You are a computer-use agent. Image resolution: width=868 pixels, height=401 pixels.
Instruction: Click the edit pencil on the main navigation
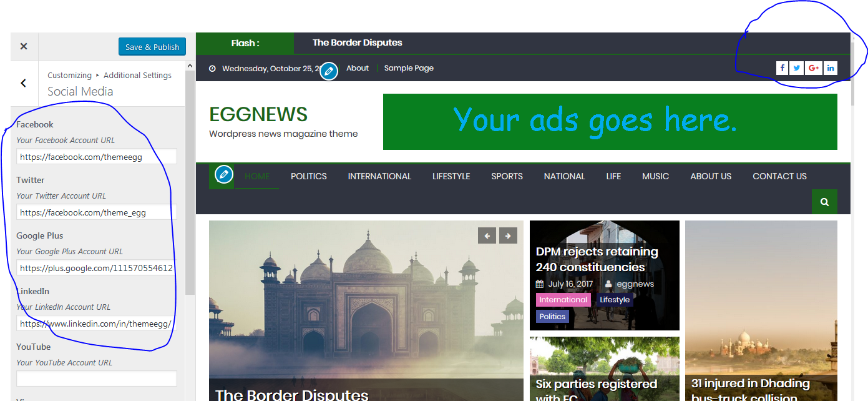pyautogui.click(x=224, y=175)
